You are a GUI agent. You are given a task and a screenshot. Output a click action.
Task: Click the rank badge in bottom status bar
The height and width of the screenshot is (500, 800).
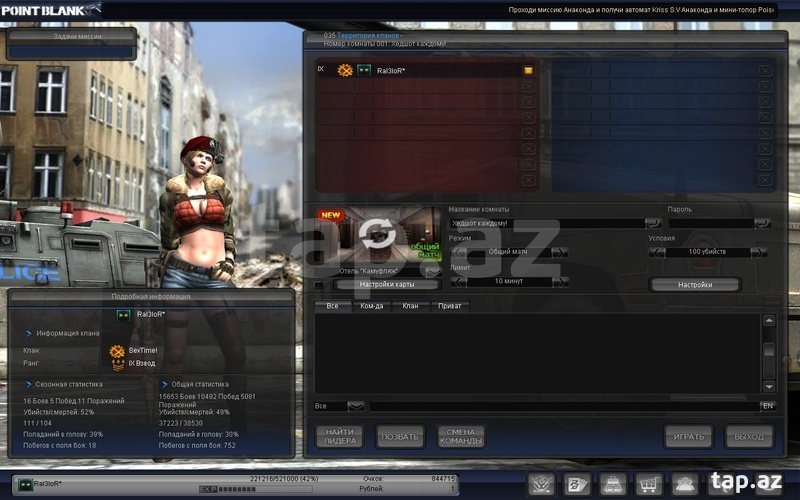pos(25,484)
